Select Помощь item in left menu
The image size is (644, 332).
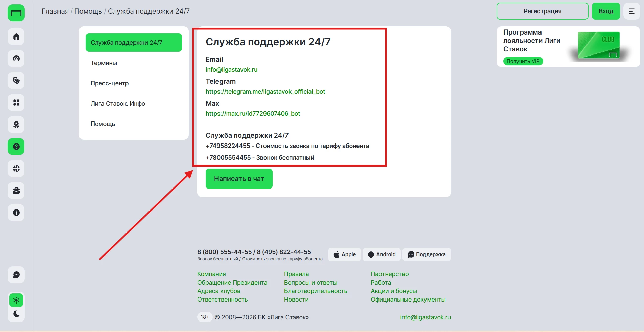[x=134, y=124]
